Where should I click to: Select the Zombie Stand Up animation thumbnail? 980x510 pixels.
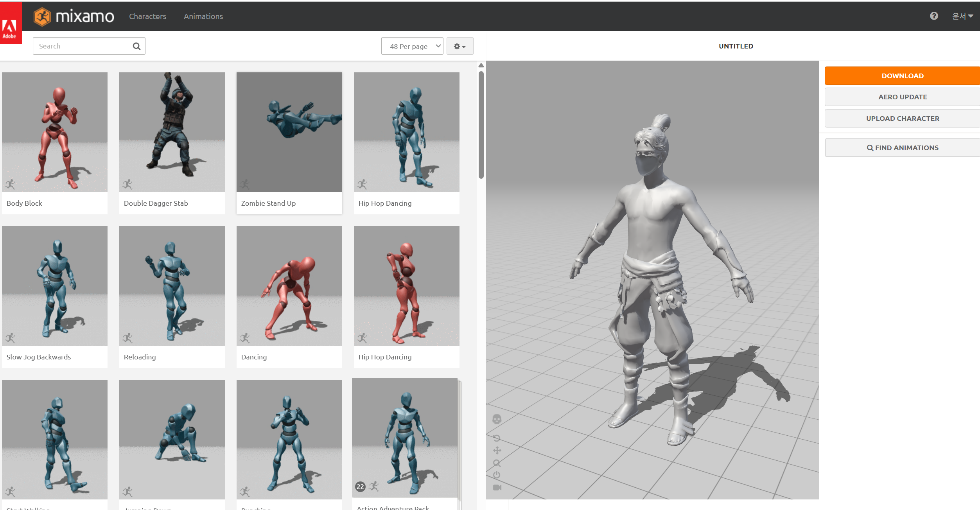click(289, 132)
